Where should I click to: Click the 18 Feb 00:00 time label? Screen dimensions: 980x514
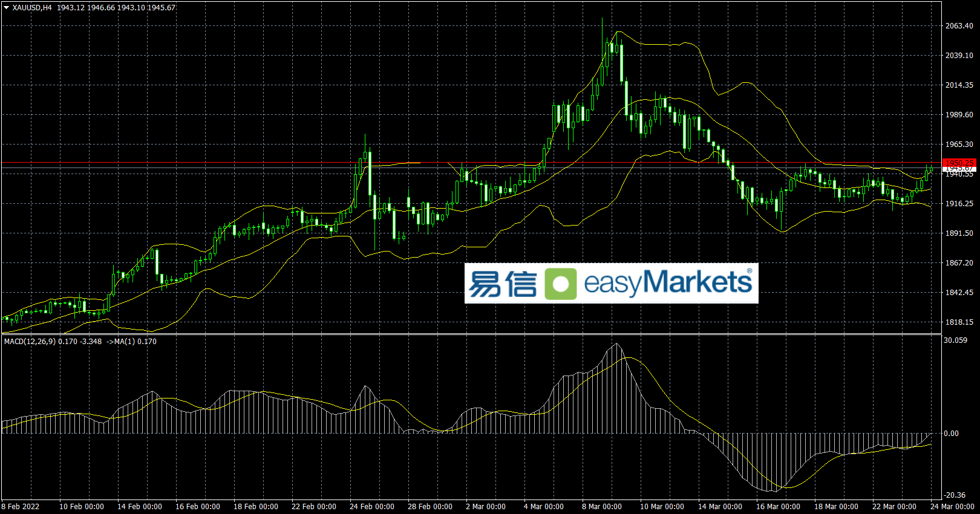point(256,507)
